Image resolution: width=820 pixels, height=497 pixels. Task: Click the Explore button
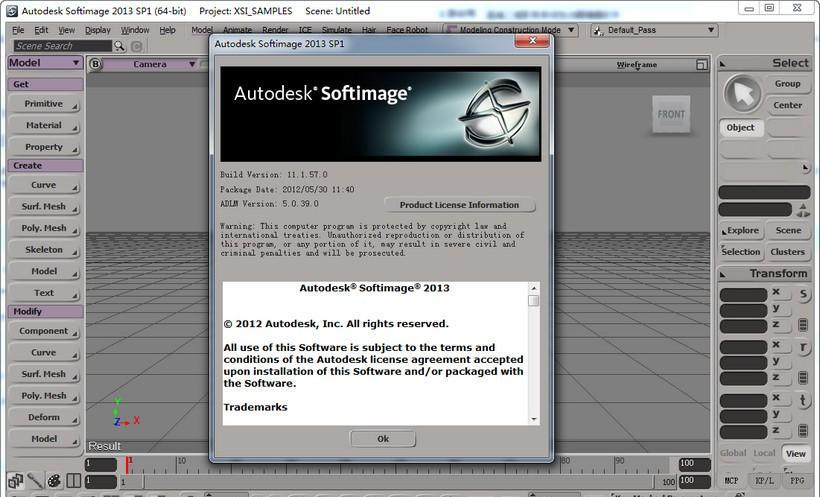click(741, 230)
